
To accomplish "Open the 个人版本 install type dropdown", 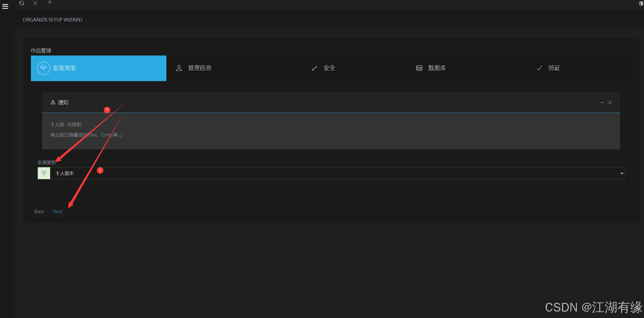I will pos(332,173).
